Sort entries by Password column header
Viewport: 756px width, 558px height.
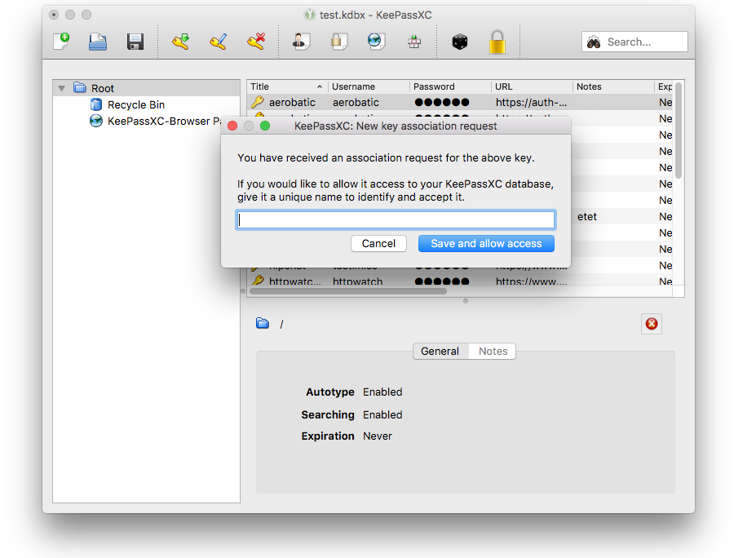pyautogui.click(x=450, y=86)
